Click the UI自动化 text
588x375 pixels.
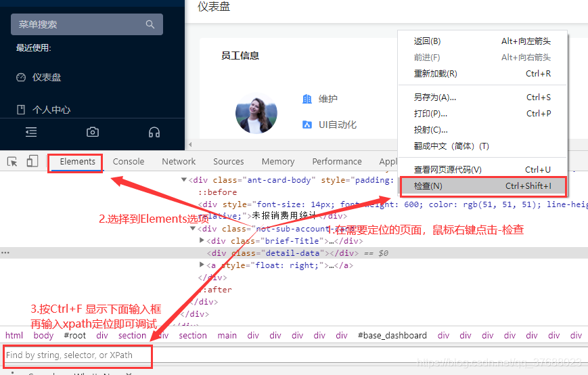[x=338, y=125]
